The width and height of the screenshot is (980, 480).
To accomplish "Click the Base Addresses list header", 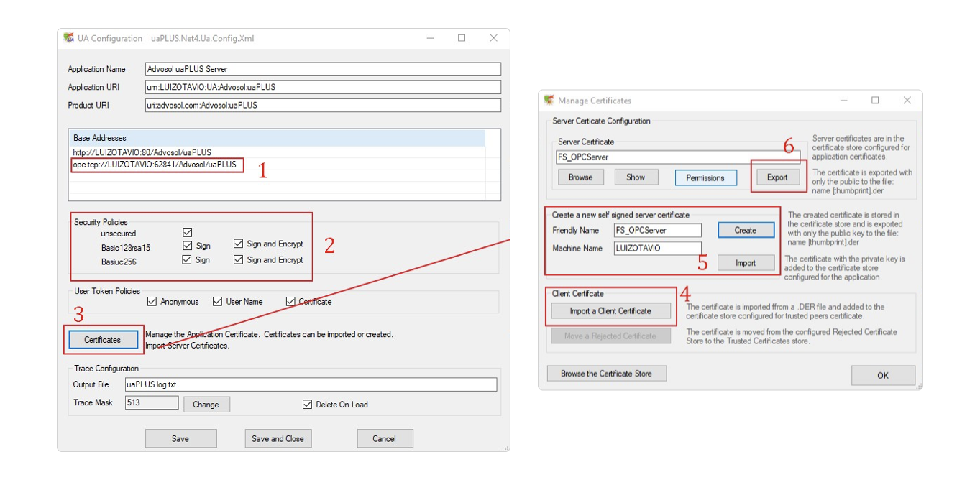I will [278, 138].
